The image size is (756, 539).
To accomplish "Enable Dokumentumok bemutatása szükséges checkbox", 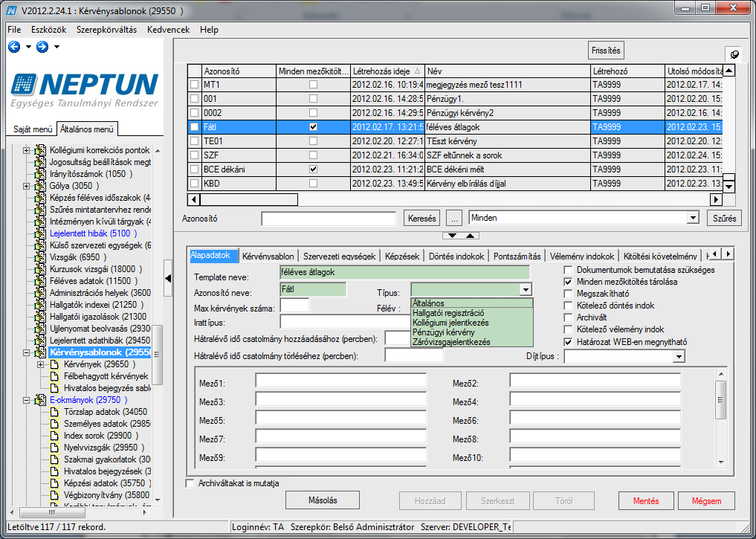I will 568,270.
